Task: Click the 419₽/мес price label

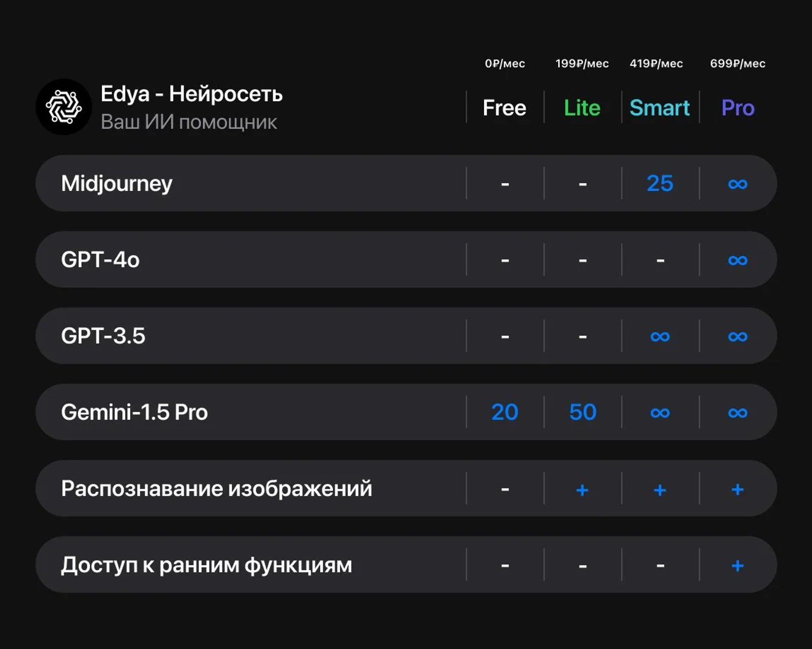Action: click(656, 63)
